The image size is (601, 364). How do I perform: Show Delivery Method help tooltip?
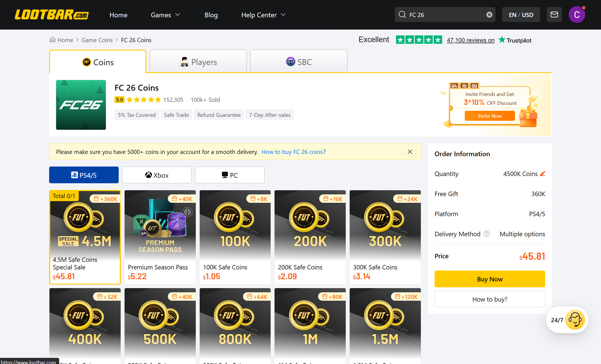pyautogui.click(x=486, y=234)
